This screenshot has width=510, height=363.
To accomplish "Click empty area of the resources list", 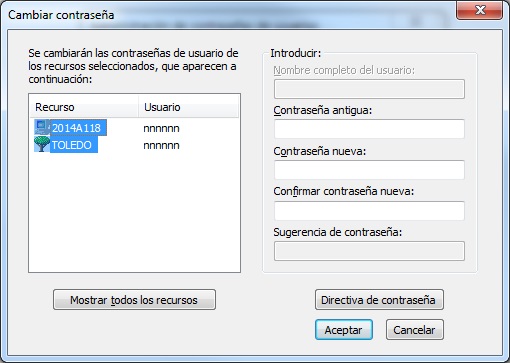I will click(134, 213).
